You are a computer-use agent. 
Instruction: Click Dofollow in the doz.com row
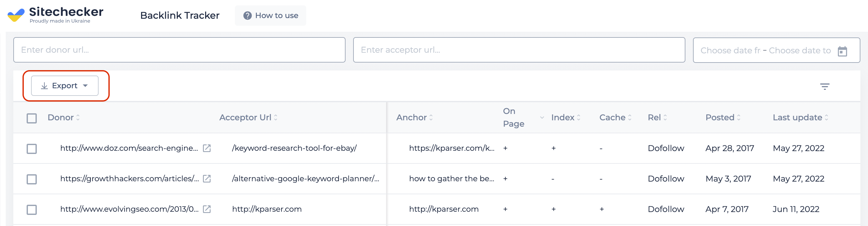[666, 148]
